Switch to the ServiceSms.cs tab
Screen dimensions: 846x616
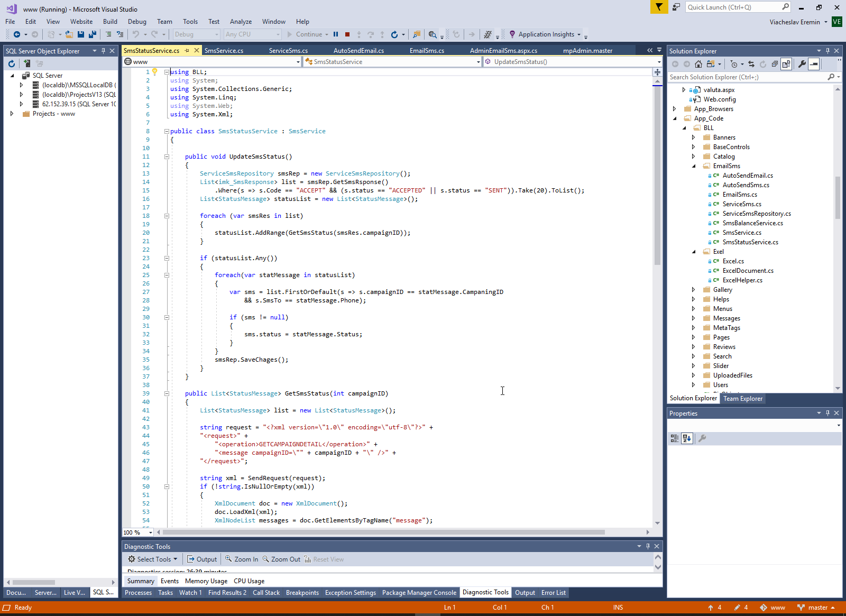tap(288, 51)
